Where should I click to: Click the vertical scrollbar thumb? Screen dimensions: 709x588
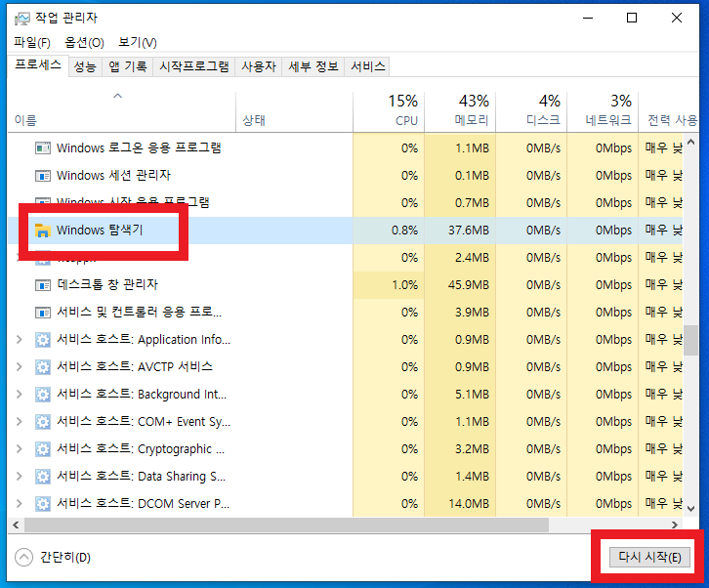pyautogui.click(x=690, y=340)
